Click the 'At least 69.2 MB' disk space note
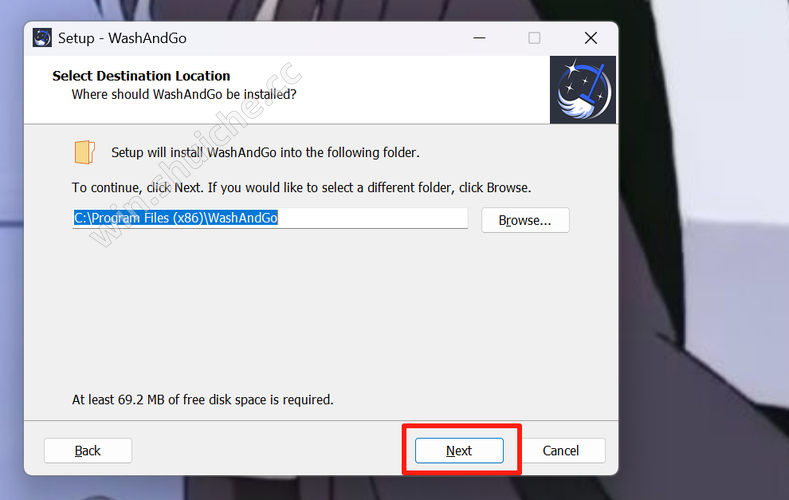 point(203,400)
